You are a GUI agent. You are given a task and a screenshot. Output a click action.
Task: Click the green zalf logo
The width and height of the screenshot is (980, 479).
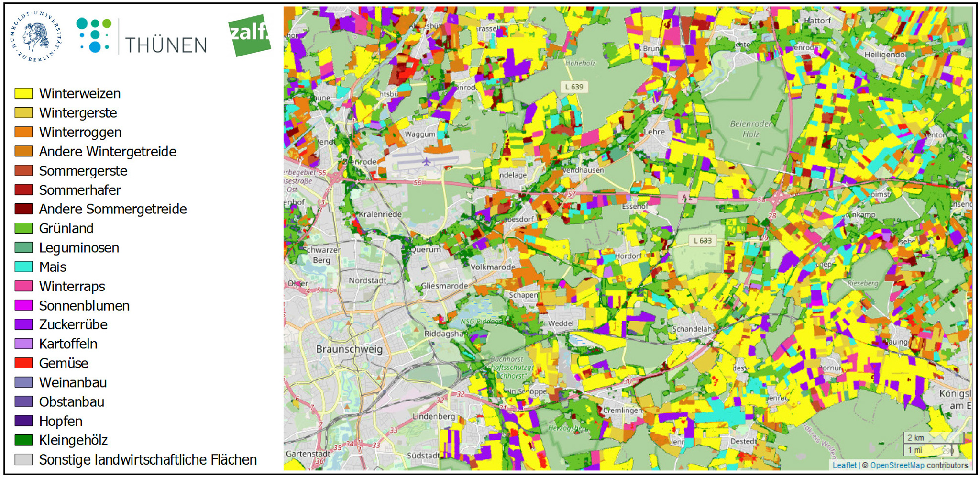click(x=249, y=35)
